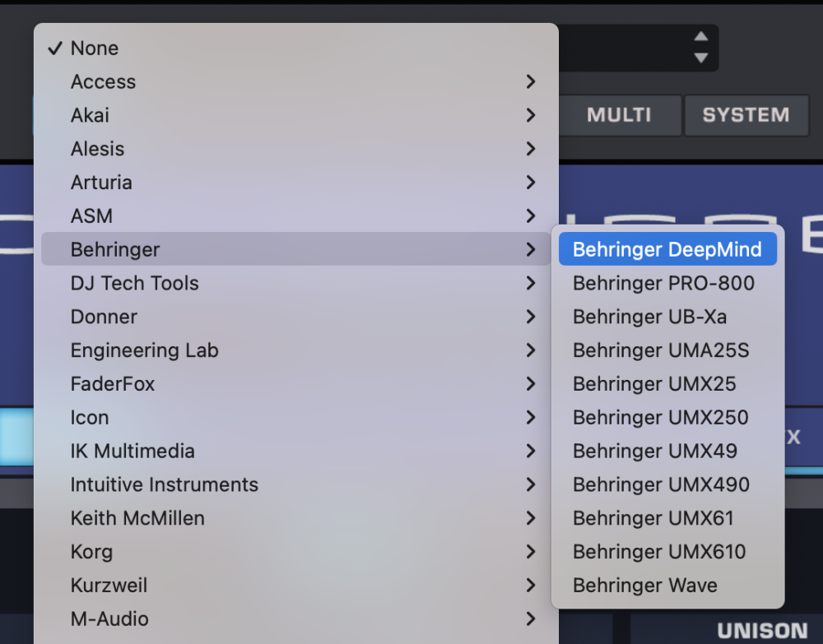Open the Korg submenu

[x=91, y=552]
